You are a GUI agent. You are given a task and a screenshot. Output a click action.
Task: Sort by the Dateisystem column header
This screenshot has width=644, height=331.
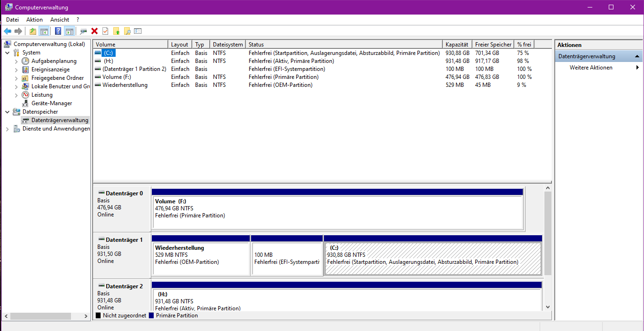(228, 44)
